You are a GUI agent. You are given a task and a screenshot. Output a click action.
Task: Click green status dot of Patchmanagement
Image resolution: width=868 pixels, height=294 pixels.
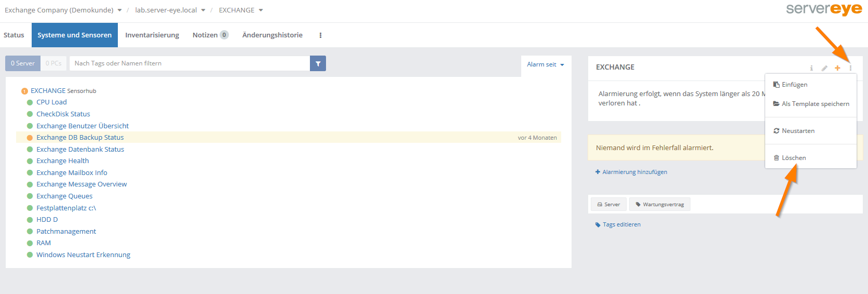(x=30, y=232)
